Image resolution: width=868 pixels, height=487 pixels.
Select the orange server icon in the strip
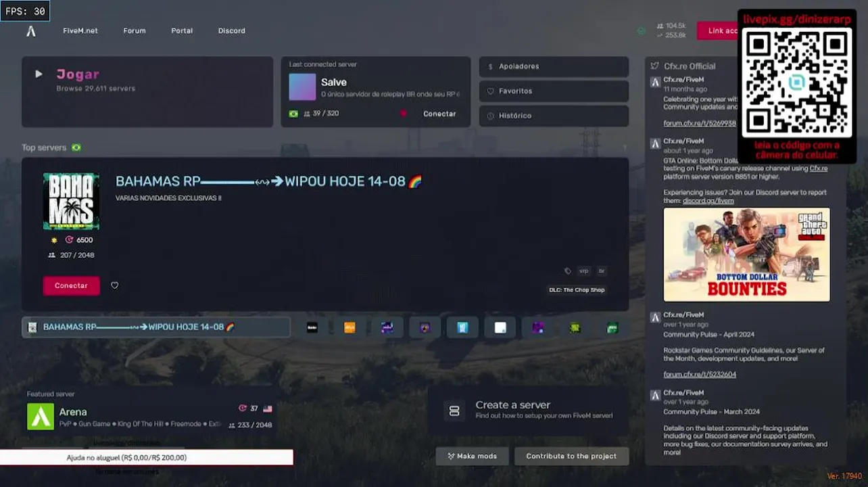coord(349,327)
